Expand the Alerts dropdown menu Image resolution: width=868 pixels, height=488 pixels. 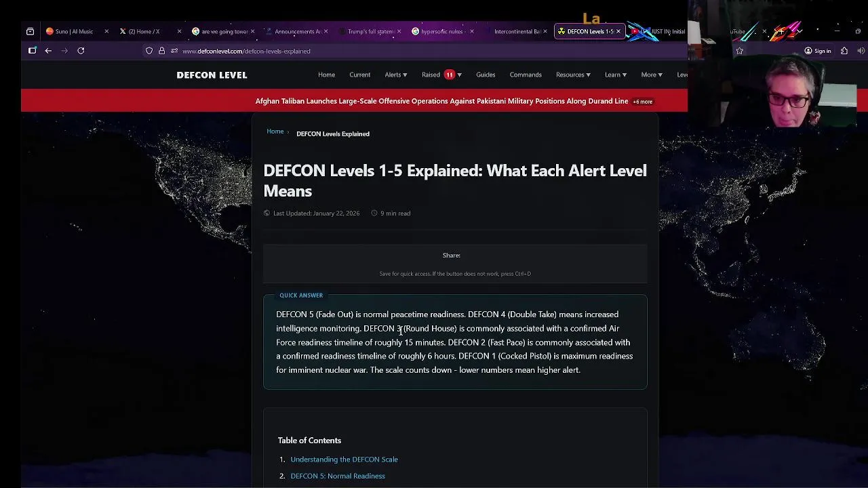[395, 75]
